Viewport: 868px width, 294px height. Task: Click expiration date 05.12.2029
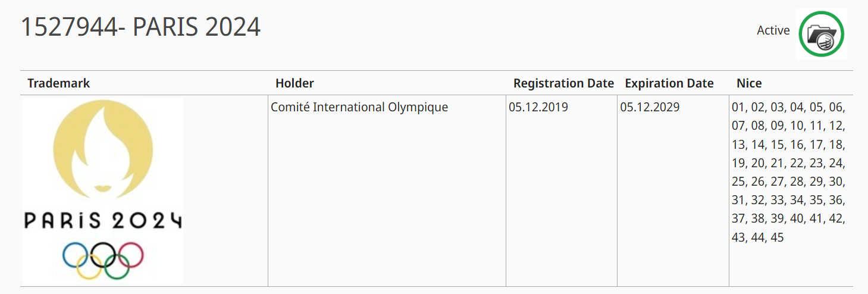(650, 108)
